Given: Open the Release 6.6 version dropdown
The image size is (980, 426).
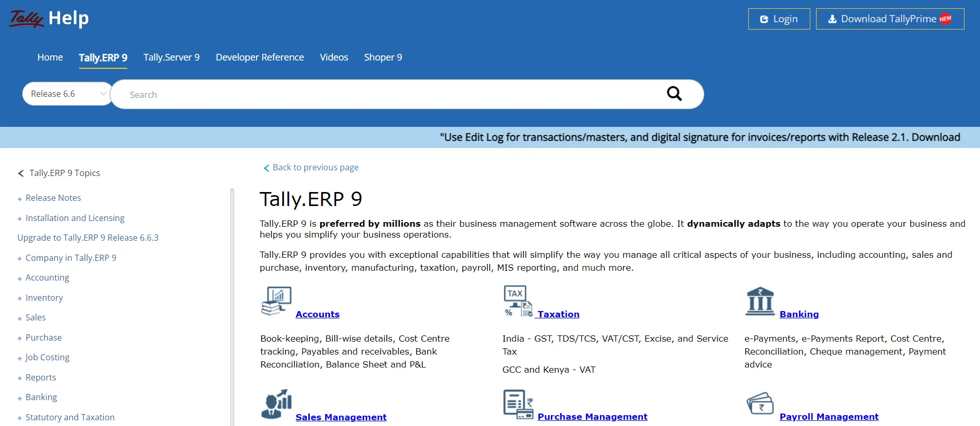Looking at the screenshot, I should coord(68,94).
